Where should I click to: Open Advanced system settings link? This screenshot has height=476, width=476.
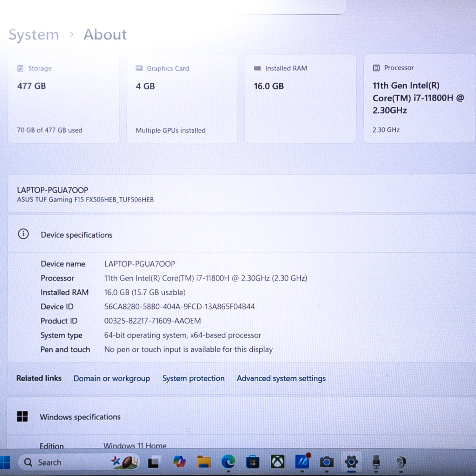tap(281, 378)
